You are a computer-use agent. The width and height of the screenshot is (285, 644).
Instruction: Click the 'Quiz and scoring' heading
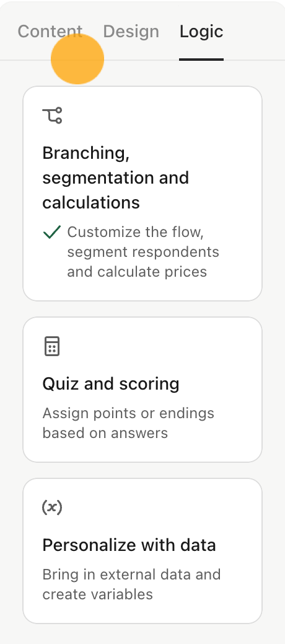click(x=111, y=384)
